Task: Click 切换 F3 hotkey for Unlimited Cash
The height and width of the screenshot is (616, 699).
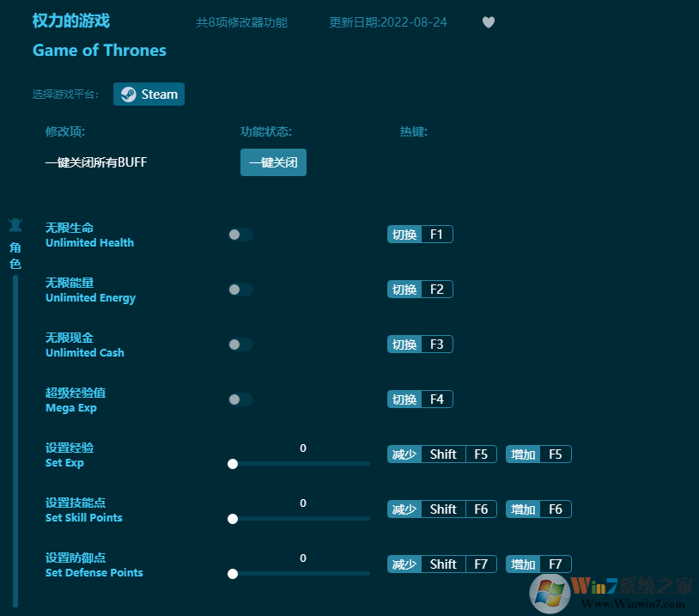Action: pos(419,344)
